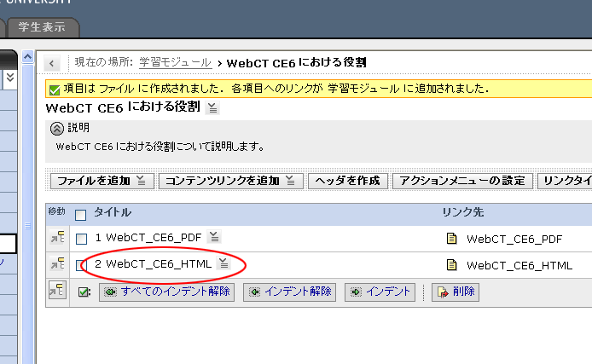Image resolution: width=592 pixels, height=364 pixels.
Task: Collapse the 説明 section
Action: 56,128
